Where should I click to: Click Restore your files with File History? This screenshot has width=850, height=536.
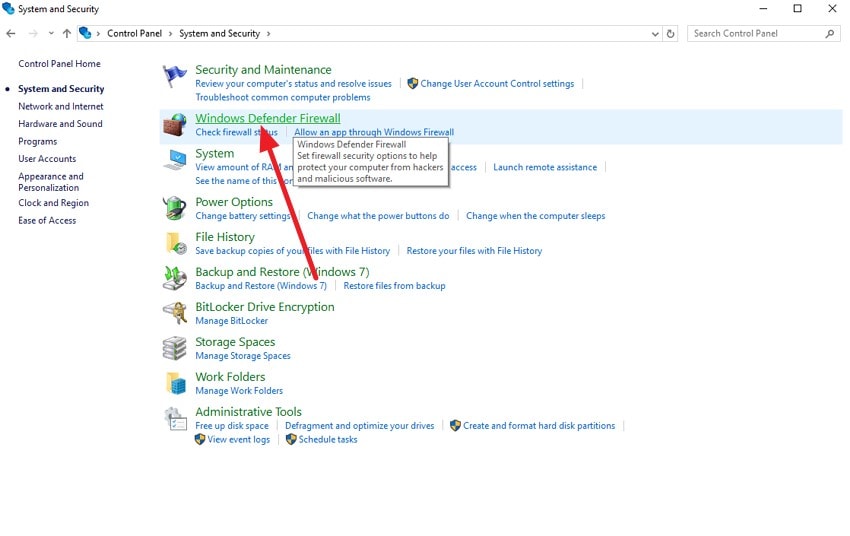click(474, 251)
